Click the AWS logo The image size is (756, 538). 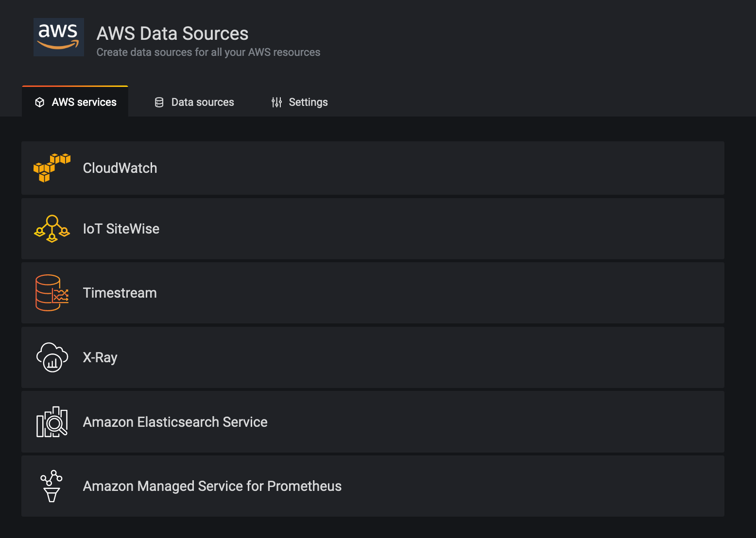click(x=58, y=36)
